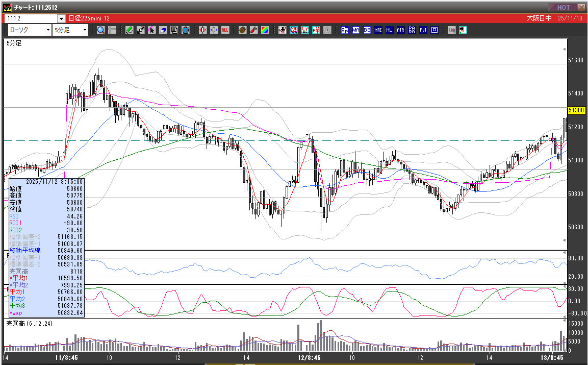Expand the symbol code 111.2 dropdown arrow

pyautogui.click(x=61, y=18)
